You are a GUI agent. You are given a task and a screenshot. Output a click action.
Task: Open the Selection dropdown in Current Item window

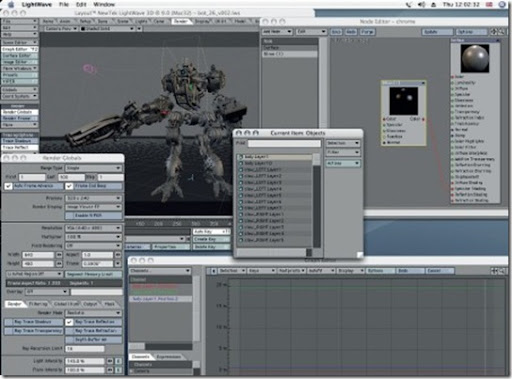[x=343, y=143]
